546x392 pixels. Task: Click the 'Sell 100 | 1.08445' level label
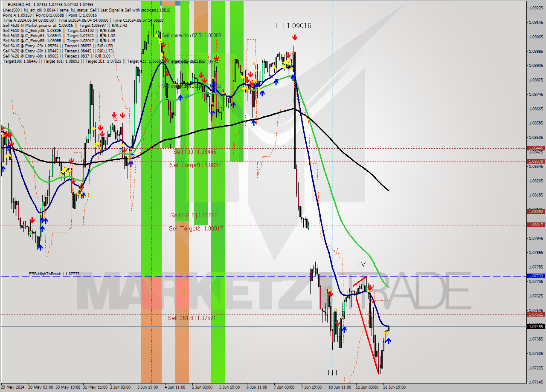tap(195, 152)
